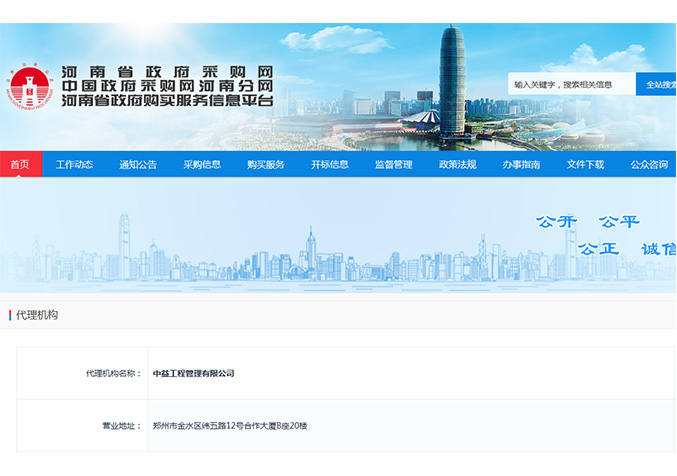Click the 代理机构名称 label cell
677x476 pixels.
[82, 373]
